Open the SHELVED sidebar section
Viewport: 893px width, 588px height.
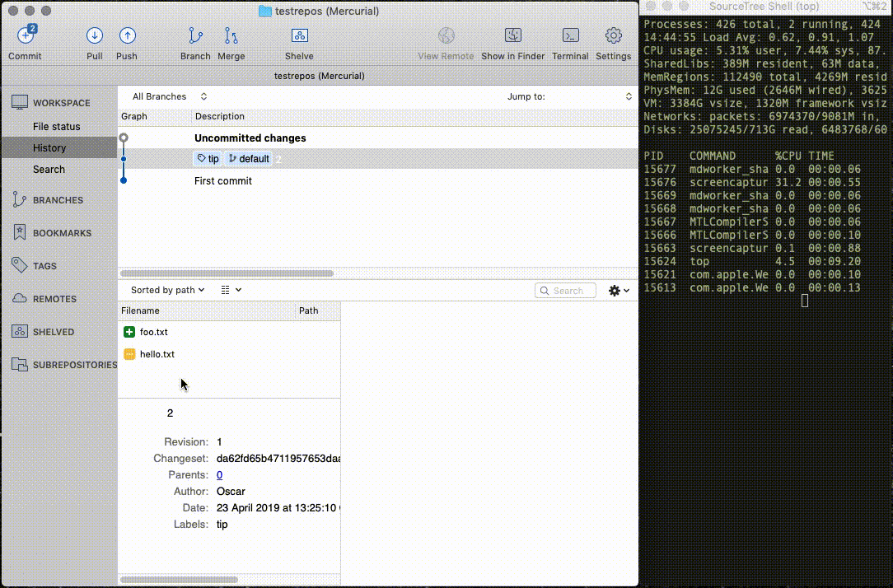(x=54, y=333)
